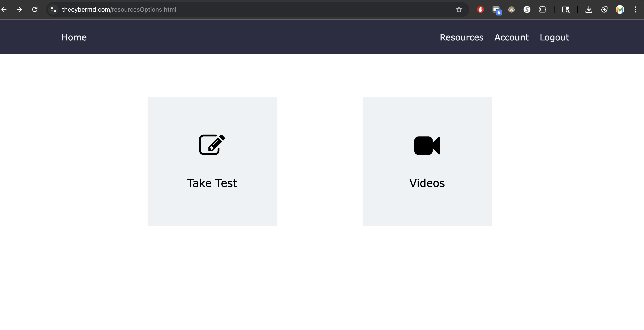Click the tab search icon in toolbar

tap(565, 9)
